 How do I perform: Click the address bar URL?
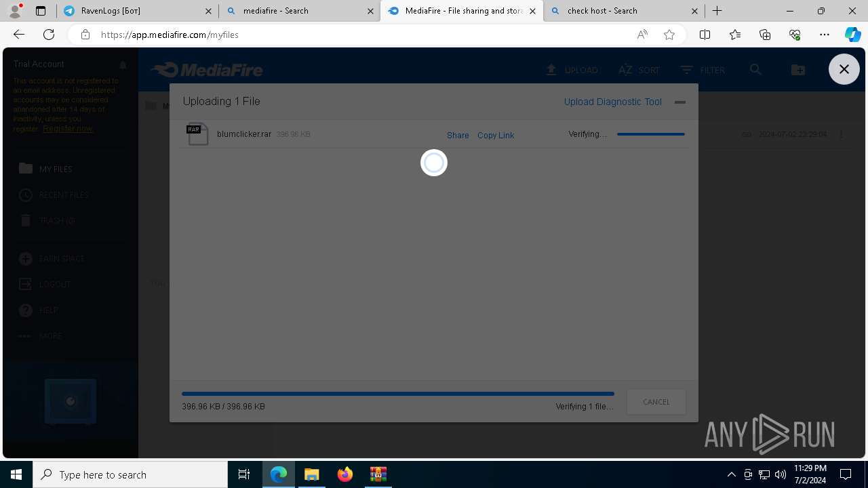170,35
